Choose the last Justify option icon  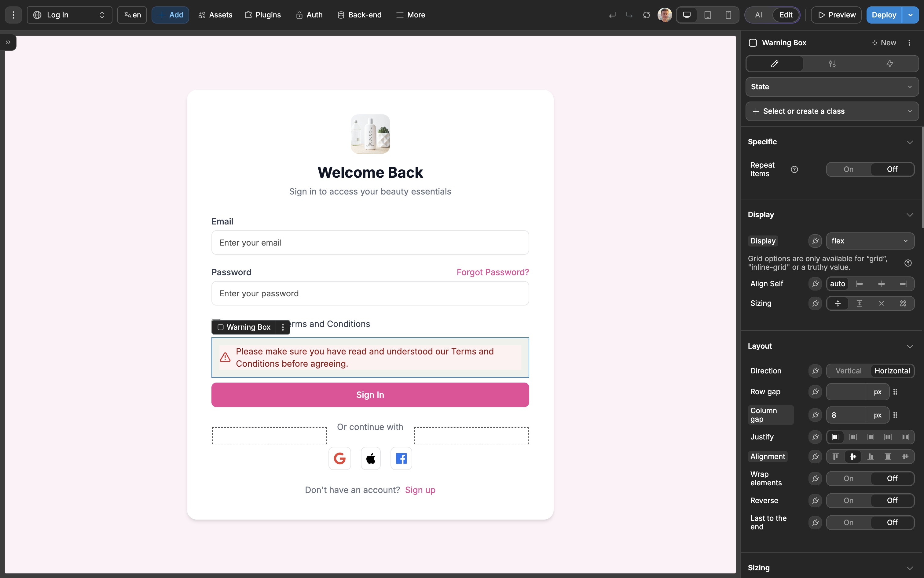pyautogui.click(x=905, y=437)
